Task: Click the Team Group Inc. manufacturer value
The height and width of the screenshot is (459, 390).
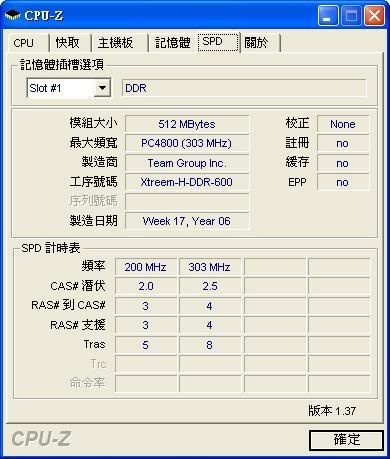Action: coord(187,163)
